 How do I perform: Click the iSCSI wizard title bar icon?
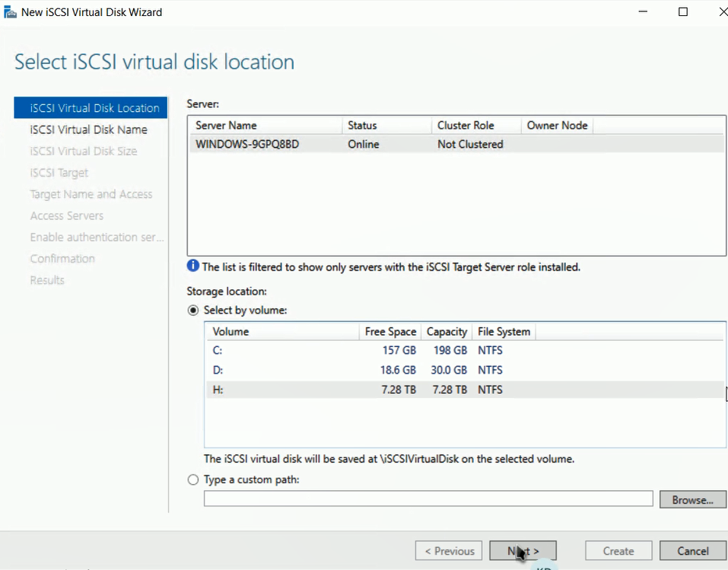10,12
